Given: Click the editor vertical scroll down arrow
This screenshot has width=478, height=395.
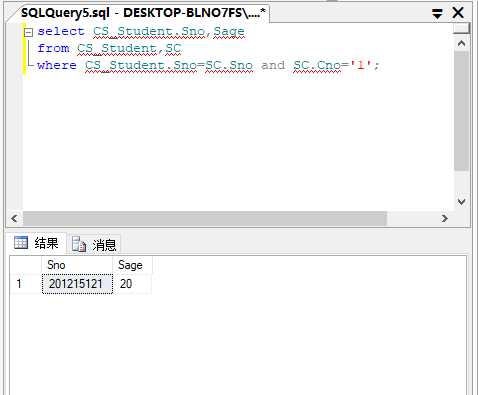Looking at the screenshot, I should click(461, 202).
